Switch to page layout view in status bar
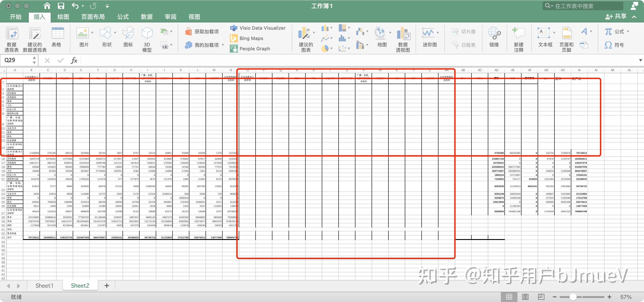 pos(525,297)
